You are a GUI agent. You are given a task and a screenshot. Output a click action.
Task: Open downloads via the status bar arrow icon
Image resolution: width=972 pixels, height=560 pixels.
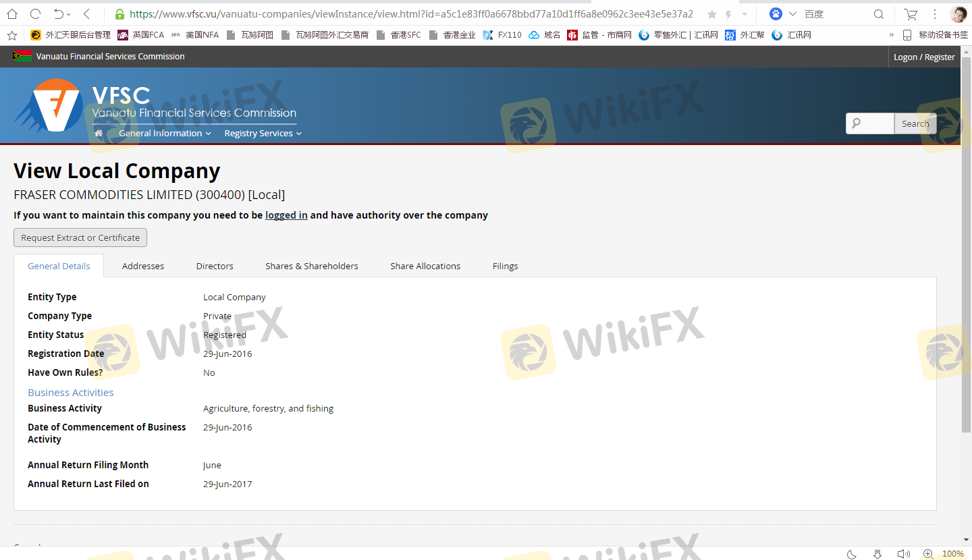click(878, 554)
